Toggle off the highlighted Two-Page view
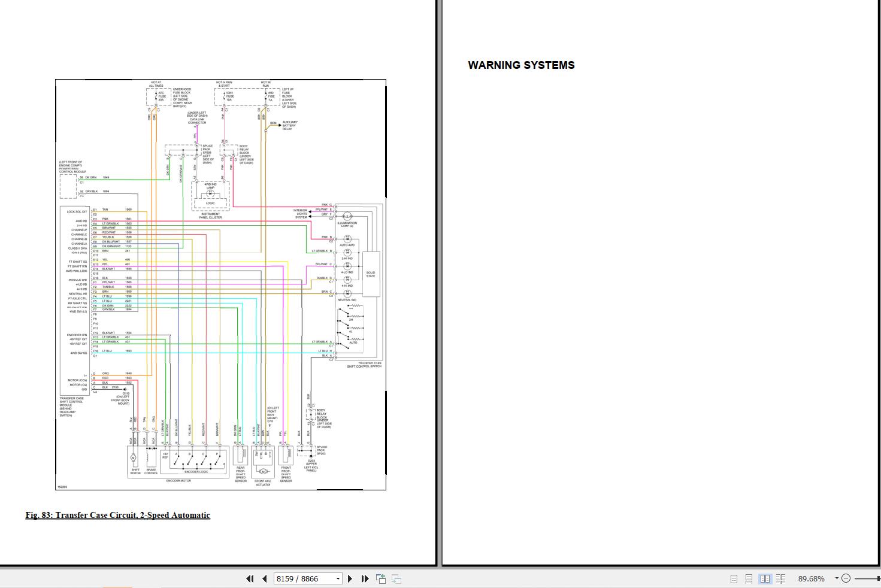 [765, 578]
